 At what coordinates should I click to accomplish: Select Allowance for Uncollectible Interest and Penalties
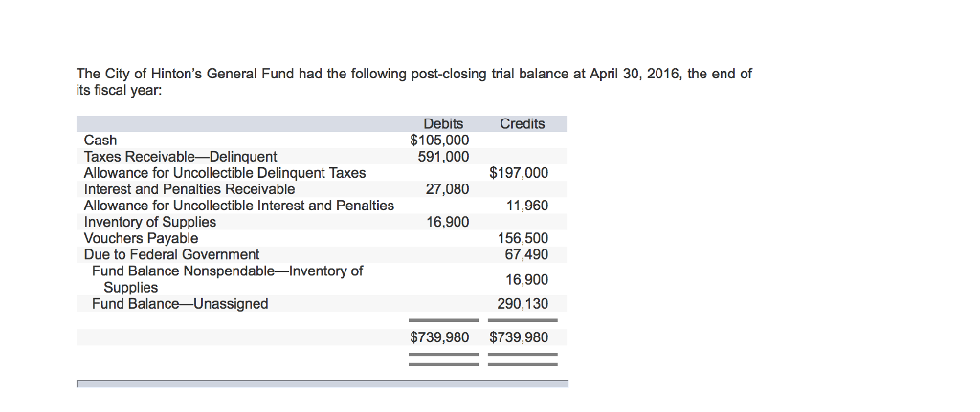point(238,206)
